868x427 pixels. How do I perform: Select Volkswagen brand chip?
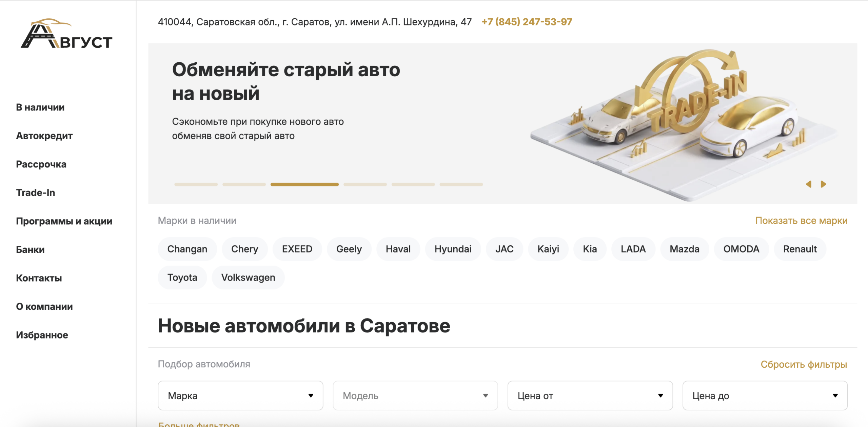point(248,278)
